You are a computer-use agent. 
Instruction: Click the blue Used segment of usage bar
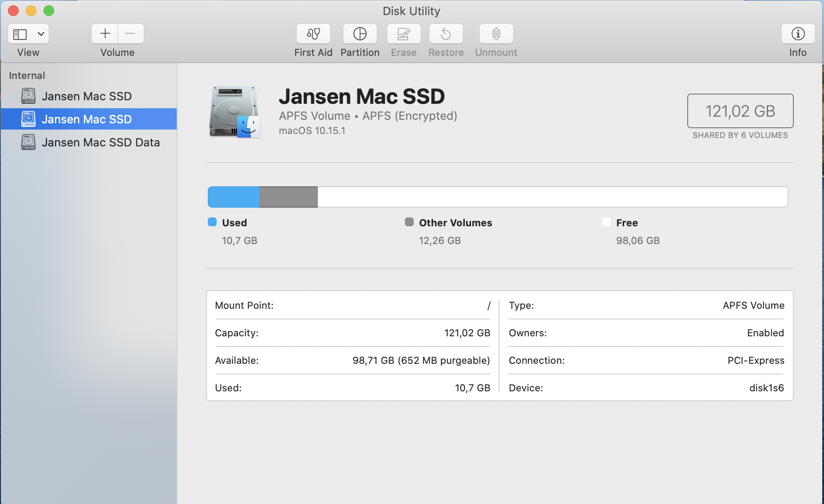coord(234,197)
